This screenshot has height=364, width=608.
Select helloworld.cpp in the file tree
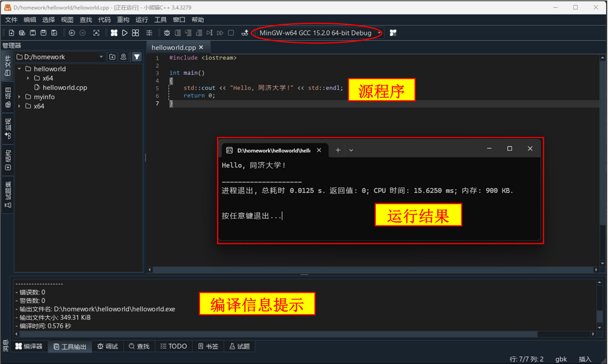click(x=65, y=87)
